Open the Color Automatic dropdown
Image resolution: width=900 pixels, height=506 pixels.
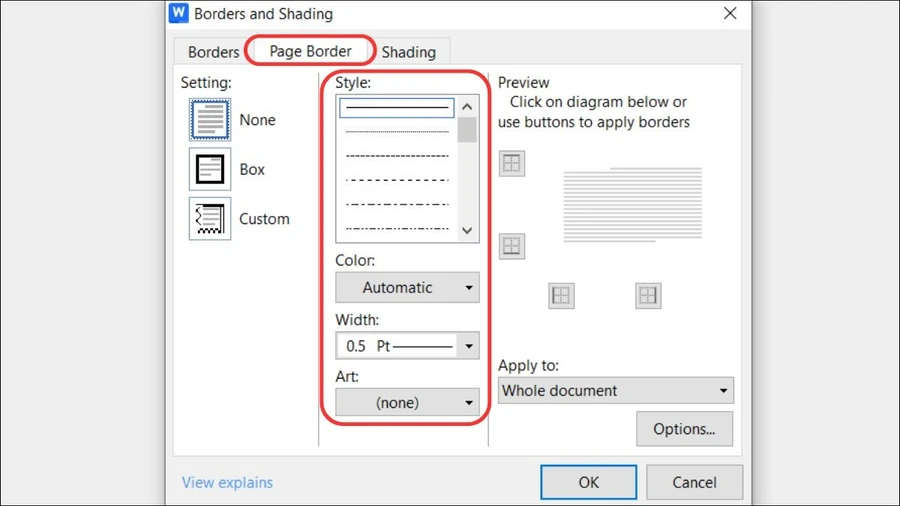point(407,287)
